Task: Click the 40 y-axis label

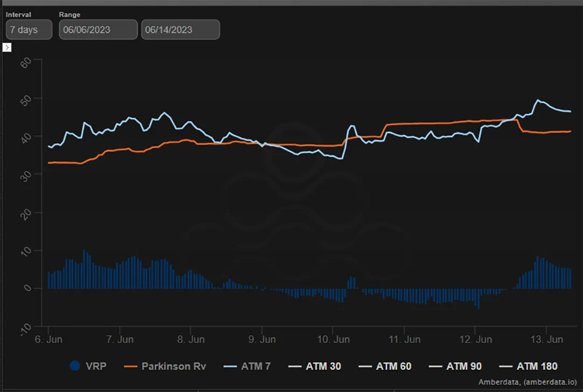Action: 26,138
